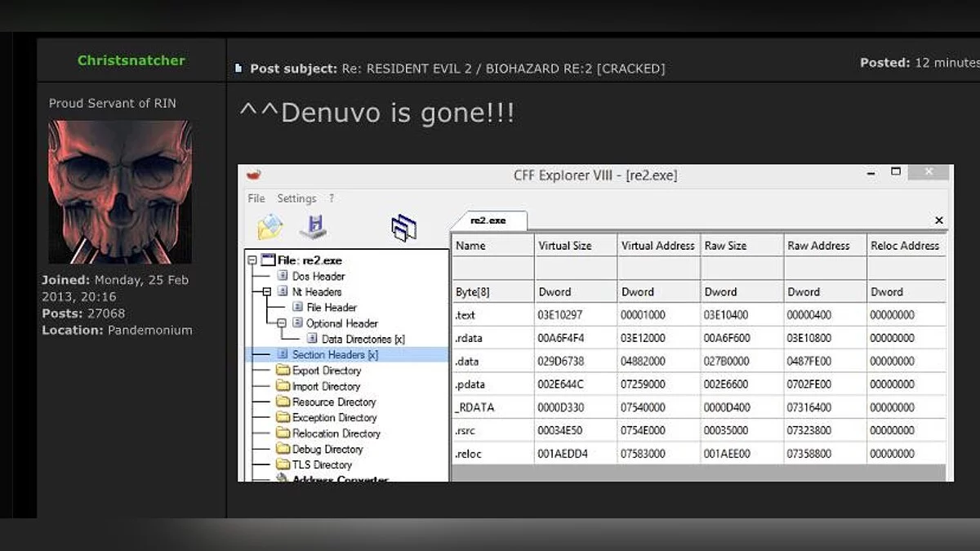Viewport: 980px width, 551px height.
Task: Click the File Header node icon
Action: click(x=297, y=307)
